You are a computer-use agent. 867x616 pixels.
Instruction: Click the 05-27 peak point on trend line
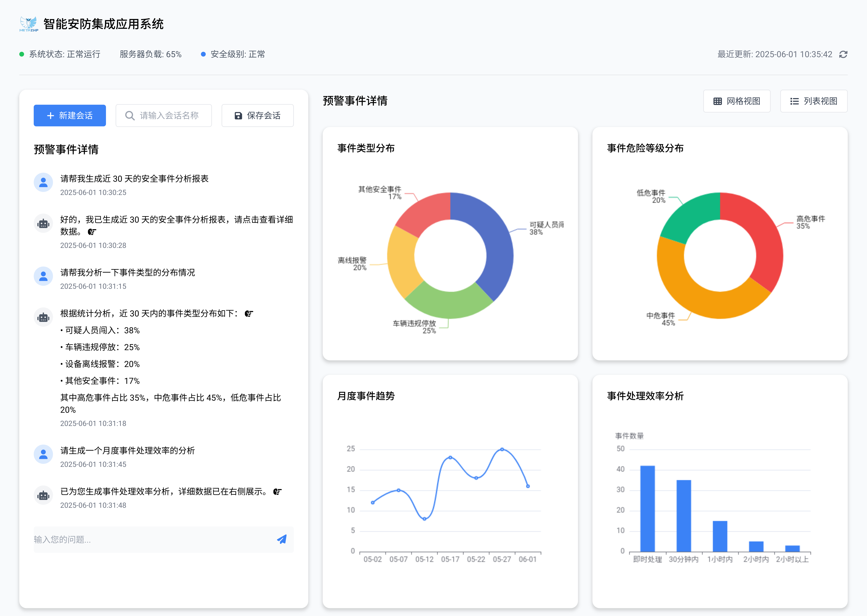pos(502,449)
